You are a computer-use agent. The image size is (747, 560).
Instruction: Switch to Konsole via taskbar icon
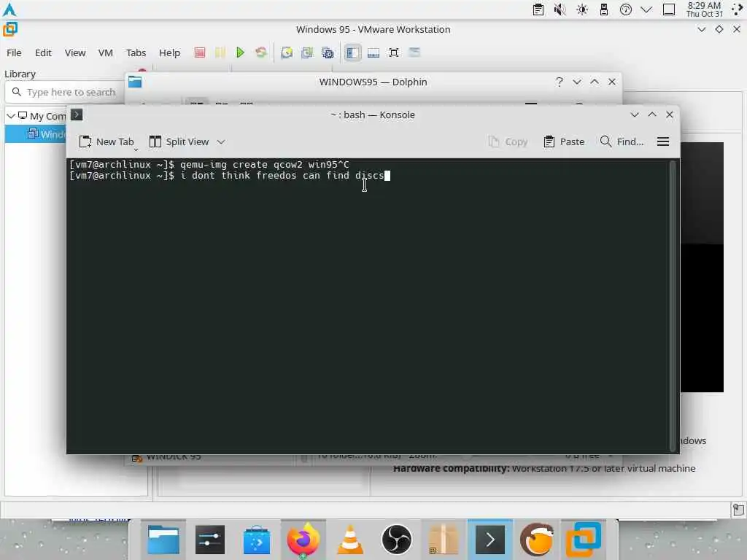(x=490, y=540)
